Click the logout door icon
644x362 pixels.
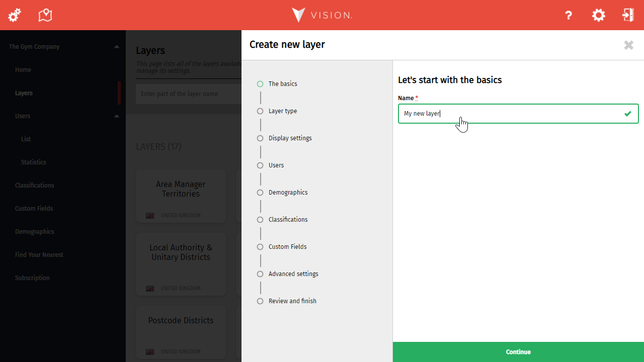point(628,15)
